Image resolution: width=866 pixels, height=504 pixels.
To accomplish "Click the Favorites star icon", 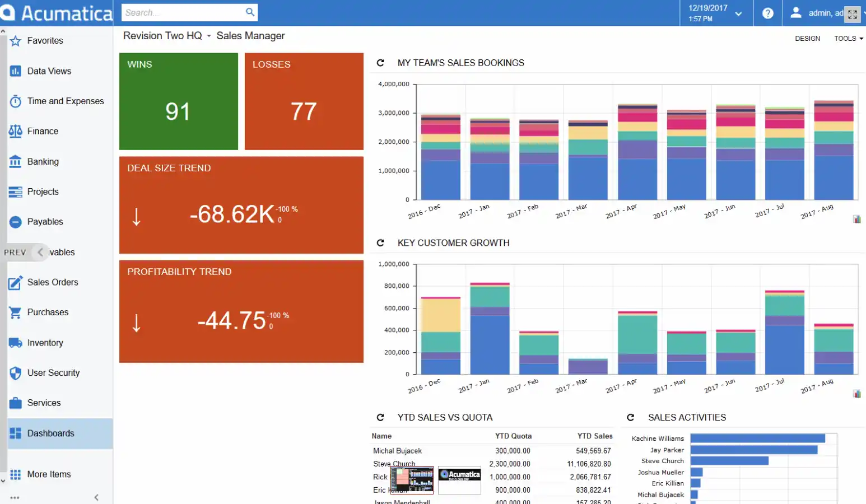I will coord(16,41).
